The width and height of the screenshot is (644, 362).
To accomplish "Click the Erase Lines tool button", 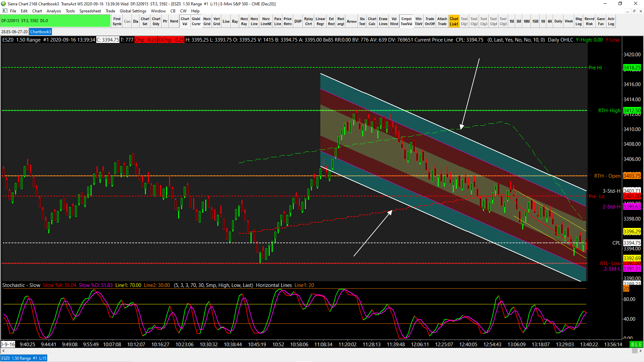I will [x=383, y=21].
